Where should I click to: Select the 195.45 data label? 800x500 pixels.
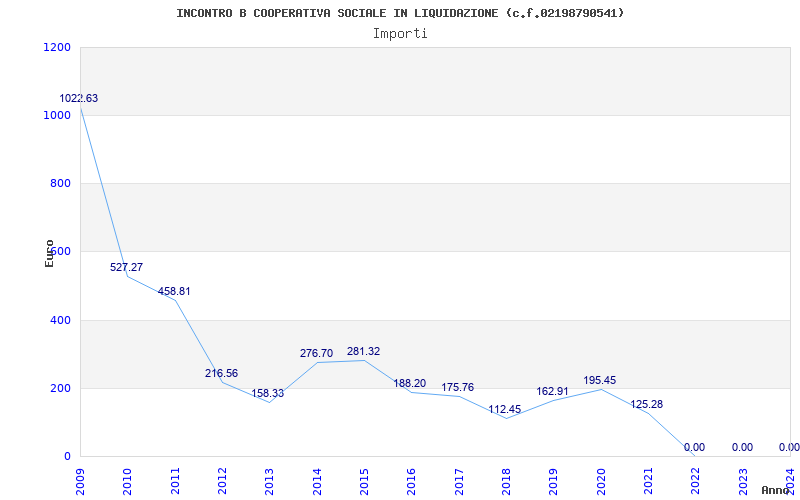(599, 381)
